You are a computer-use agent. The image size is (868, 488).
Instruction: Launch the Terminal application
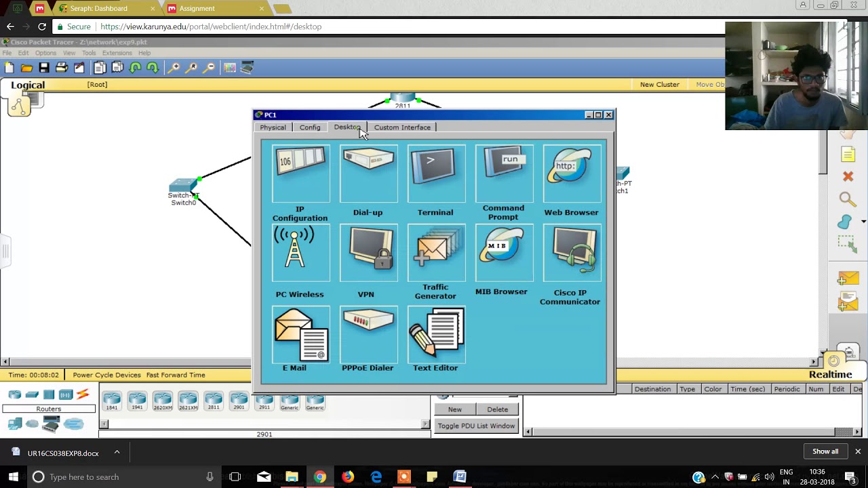pyautogui.click(x=436, y=174)
